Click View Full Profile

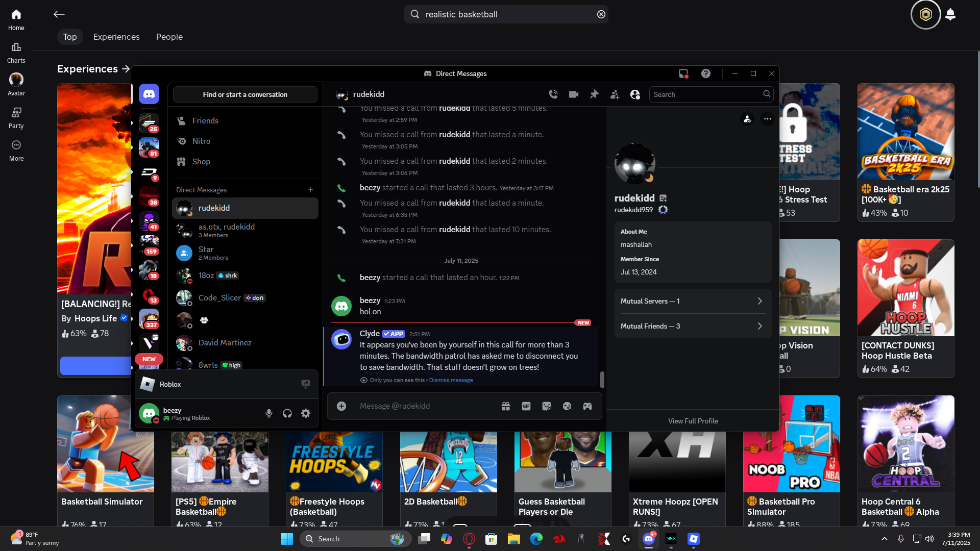coord(693,421)
